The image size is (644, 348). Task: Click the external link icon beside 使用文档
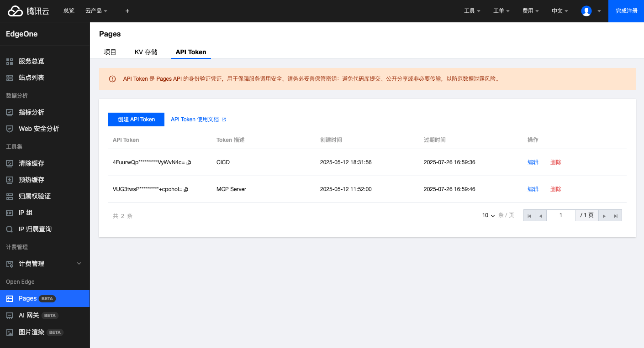click(224, 119)
